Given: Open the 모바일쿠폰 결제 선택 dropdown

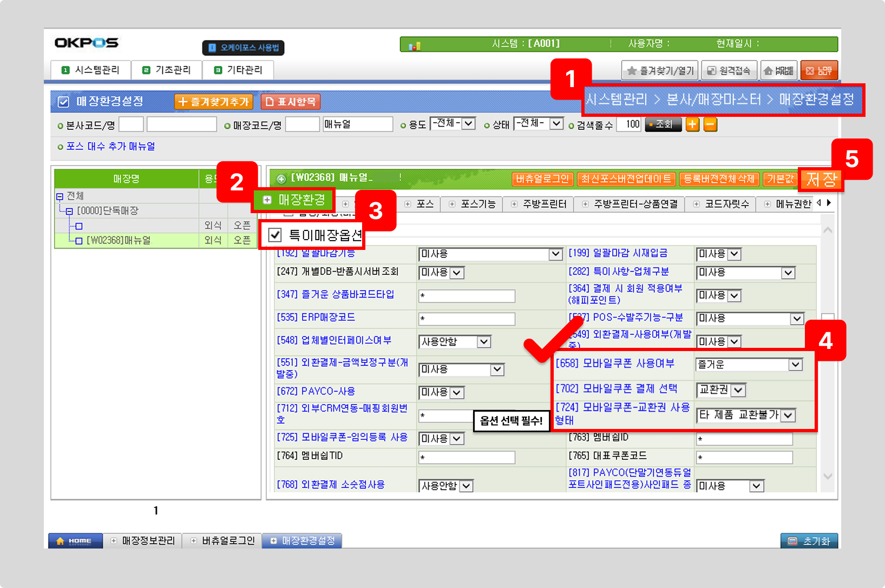Looking at the screenshot, I should coord(739,390).
